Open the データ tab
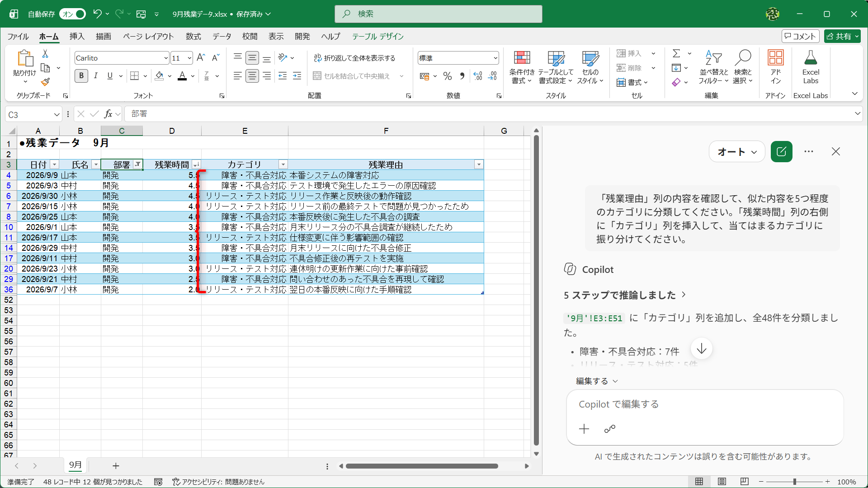868x488 pixels. click(222, 36)
